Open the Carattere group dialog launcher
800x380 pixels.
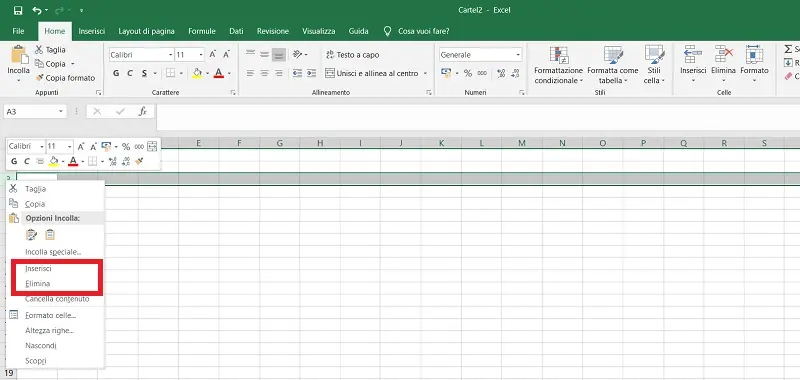coord(233,92)
